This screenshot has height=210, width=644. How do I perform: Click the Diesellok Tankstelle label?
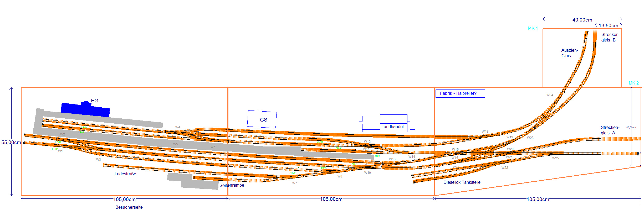tap(462, 182)
